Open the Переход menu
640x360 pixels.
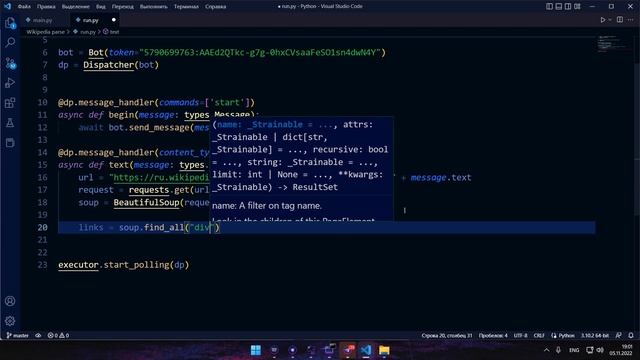(122, 7)
